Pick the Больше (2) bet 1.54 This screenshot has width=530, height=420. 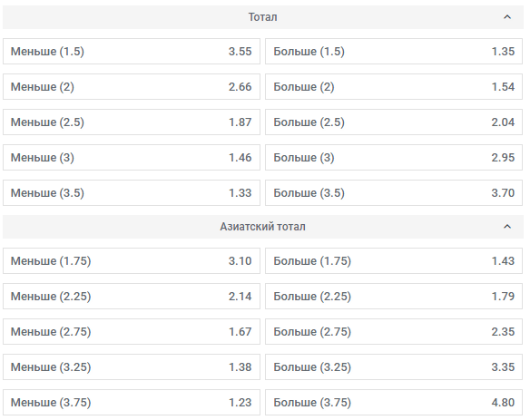tap(394, 86)
